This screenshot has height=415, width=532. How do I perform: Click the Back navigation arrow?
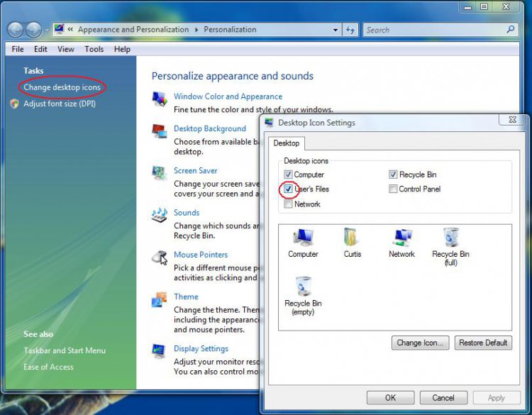[16, 30]
